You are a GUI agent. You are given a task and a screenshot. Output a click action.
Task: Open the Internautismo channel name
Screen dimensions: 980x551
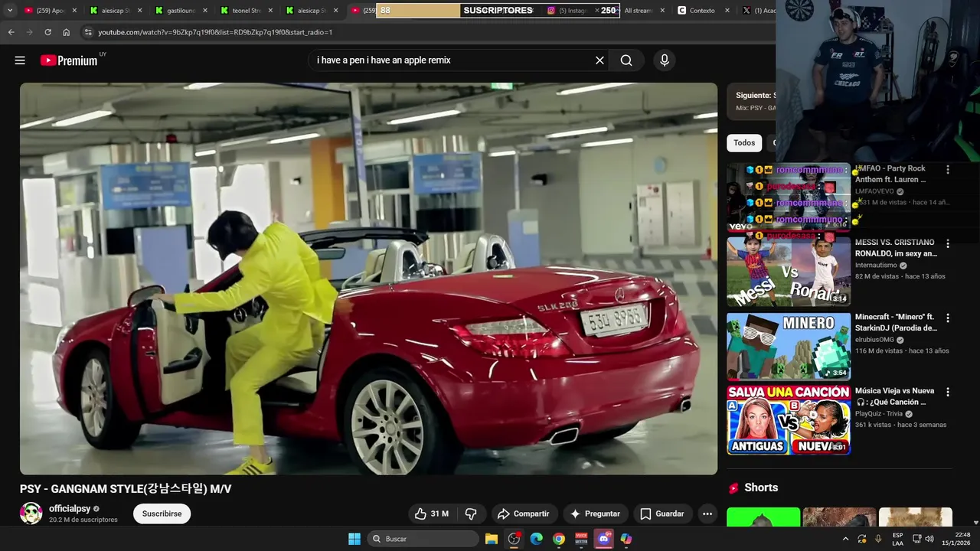876,266
